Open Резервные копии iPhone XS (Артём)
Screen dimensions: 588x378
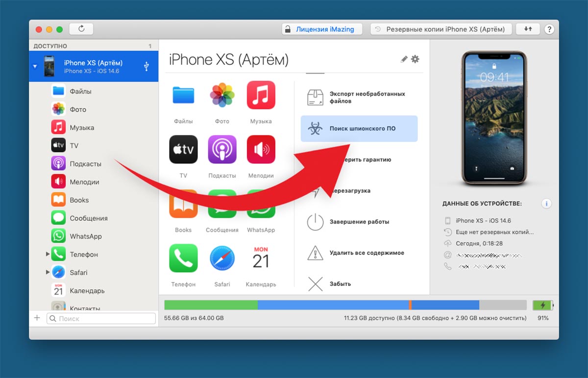tap(441, 29)
